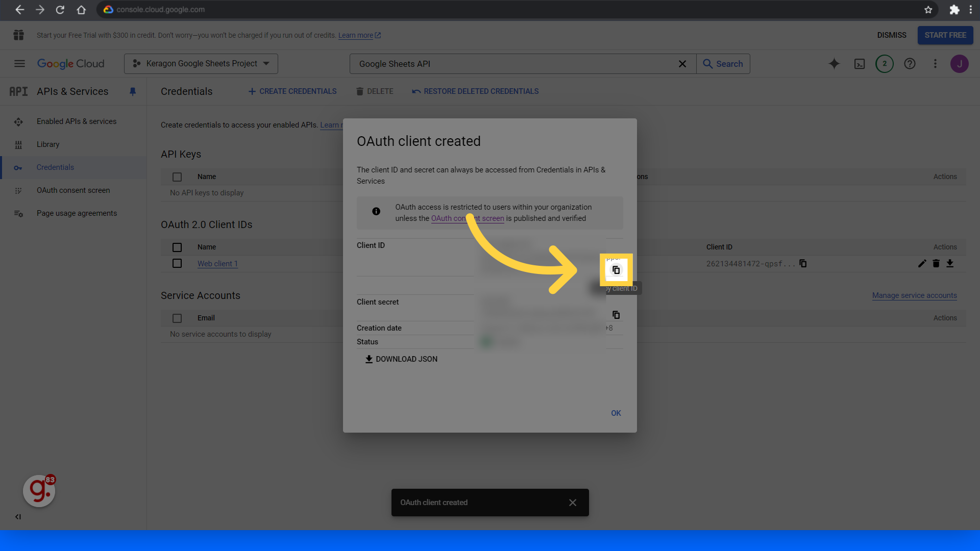Image resolution: width=980 pixels, height=551 pixels.
Task: Open the help question mark menu
Action: (910, 64)
